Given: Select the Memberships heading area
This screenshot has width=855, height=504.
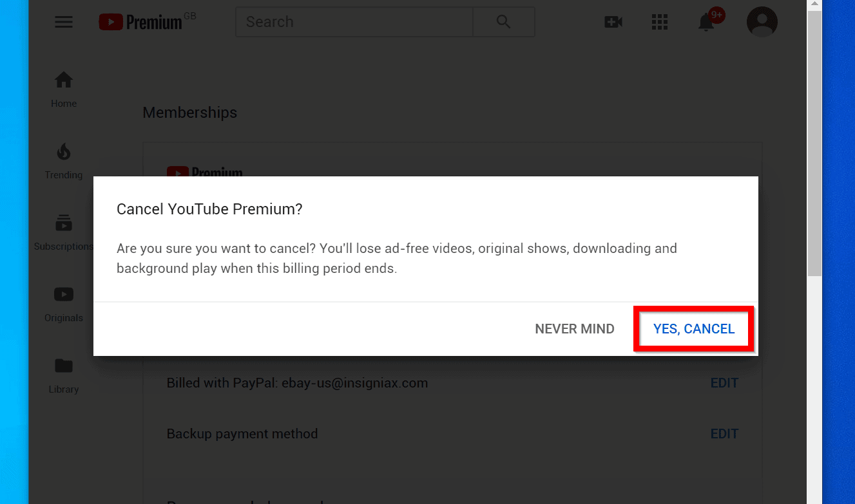Looking at the screenshot, I should point(189,112).
